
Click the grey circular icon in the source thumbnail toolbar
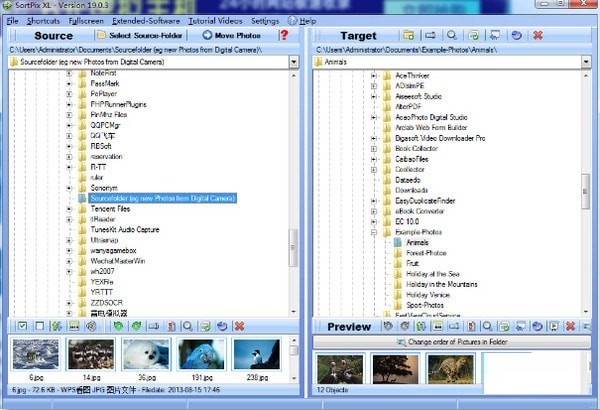coord(91,326)
